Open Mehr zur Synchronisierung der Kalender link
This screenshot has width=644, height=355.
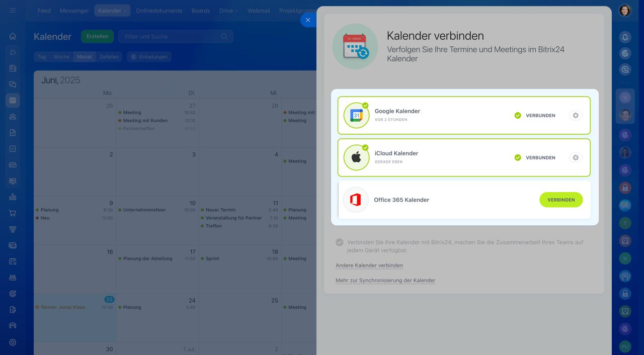[x=385, y=281]
